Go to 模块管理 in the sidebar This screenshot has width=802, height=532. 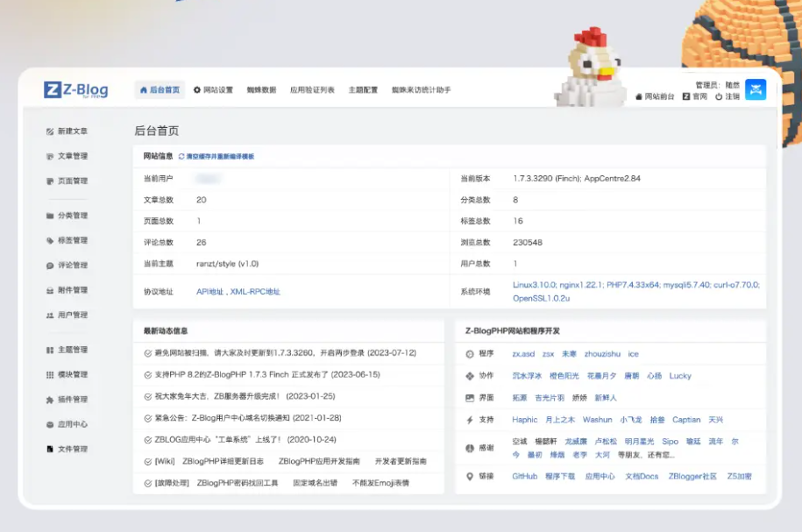(67, 374)
